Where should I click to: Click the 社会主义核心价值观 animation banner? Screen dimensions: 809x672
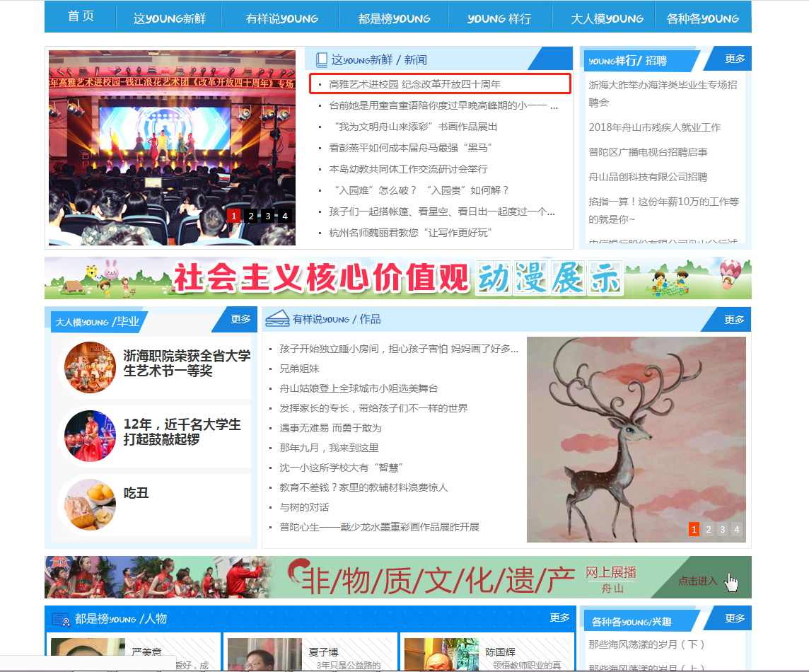(x=397, y=278)
